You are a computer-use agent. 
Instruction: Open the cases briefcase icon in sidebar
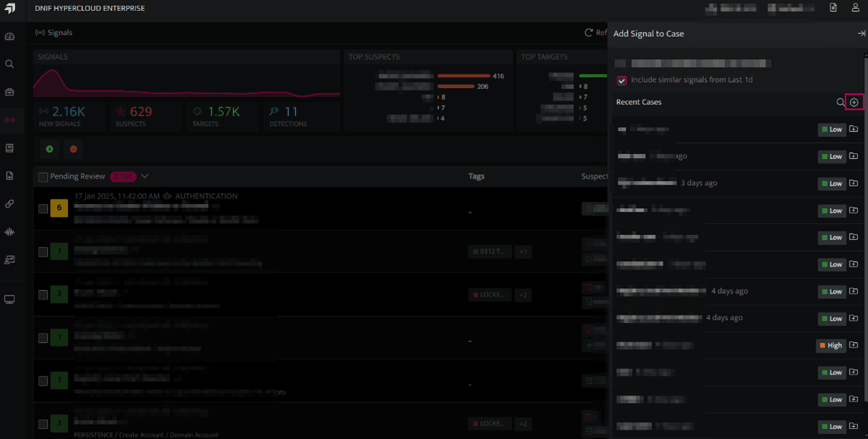[x=9, y=92]
